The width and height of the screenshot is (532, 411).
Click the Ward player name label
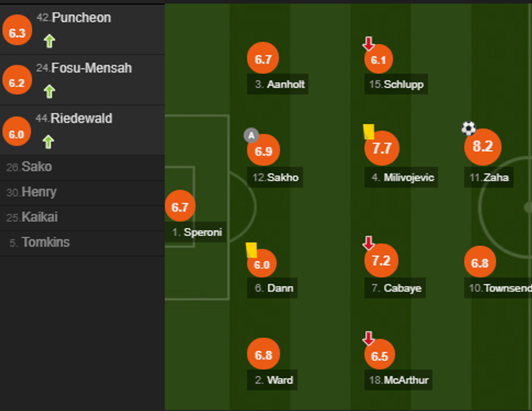280,380
